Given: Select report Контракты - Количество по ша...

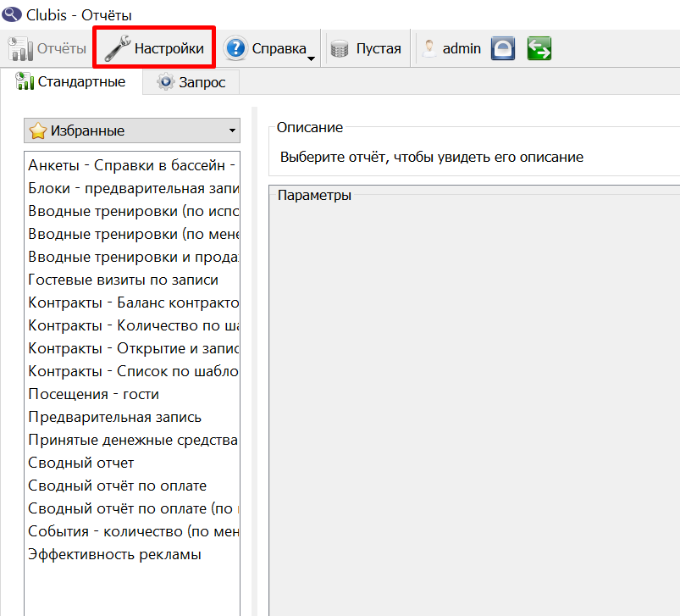Looking at the screenshot, I should pos(132,325).
